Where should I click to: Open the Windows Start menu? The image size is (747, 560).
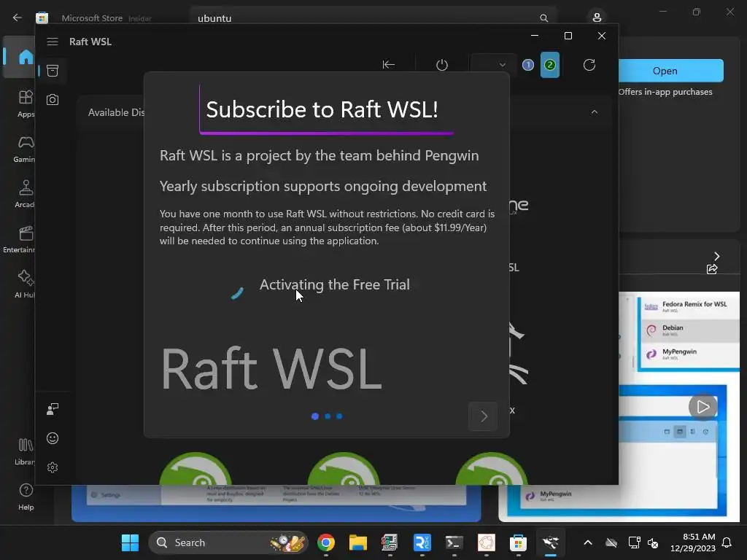pyautogui.click(x=130, y=542)
